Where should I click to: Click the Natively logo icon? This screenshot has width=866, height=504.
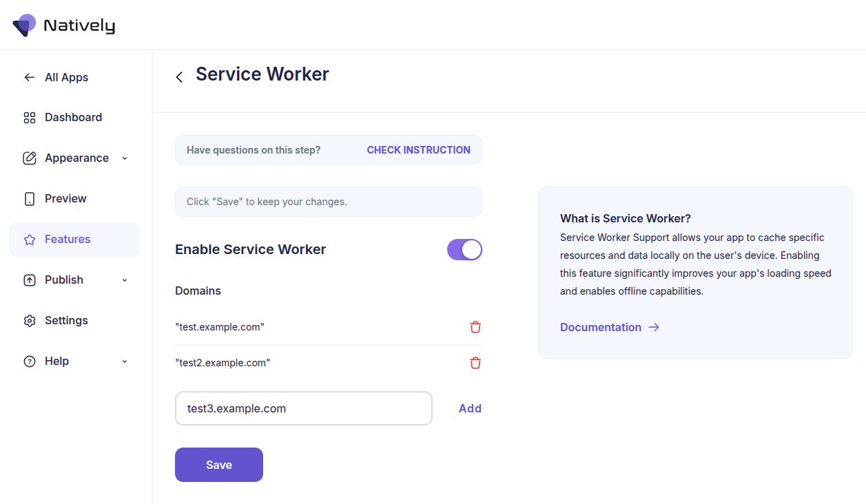pyautogui.click(x=25, y=25)
